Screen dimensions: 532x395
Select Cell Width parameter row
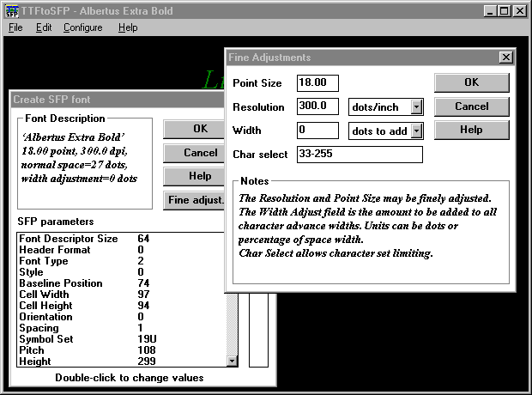point(122,295)
